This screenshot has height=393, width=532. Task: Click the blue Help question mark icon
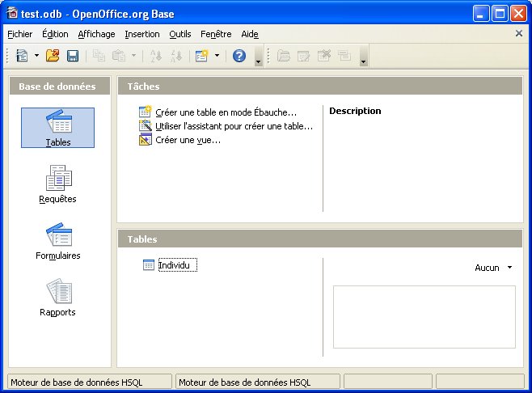click(x=239, y=56)
